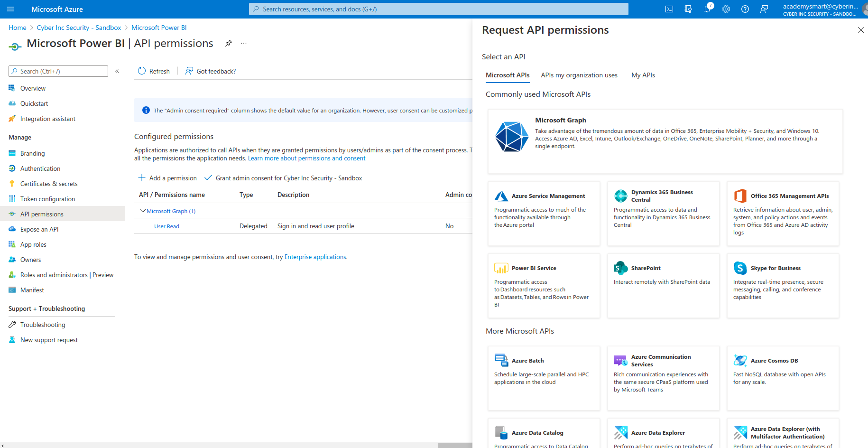Choose Dynamics 365 Business Central API
This screenshot has width=868, height=448.
pyautogui.click(x=663, y=214)
